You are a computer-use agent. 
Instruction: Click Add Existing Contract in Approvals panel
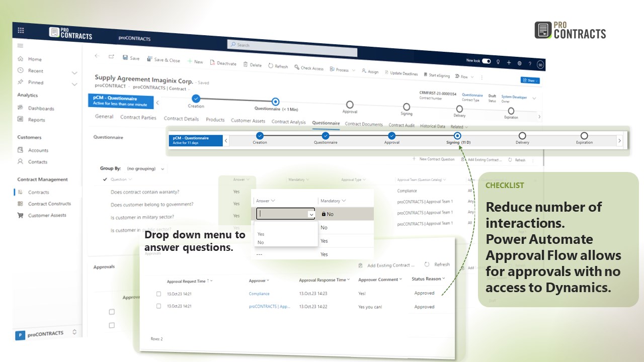(x=386, y=265)
